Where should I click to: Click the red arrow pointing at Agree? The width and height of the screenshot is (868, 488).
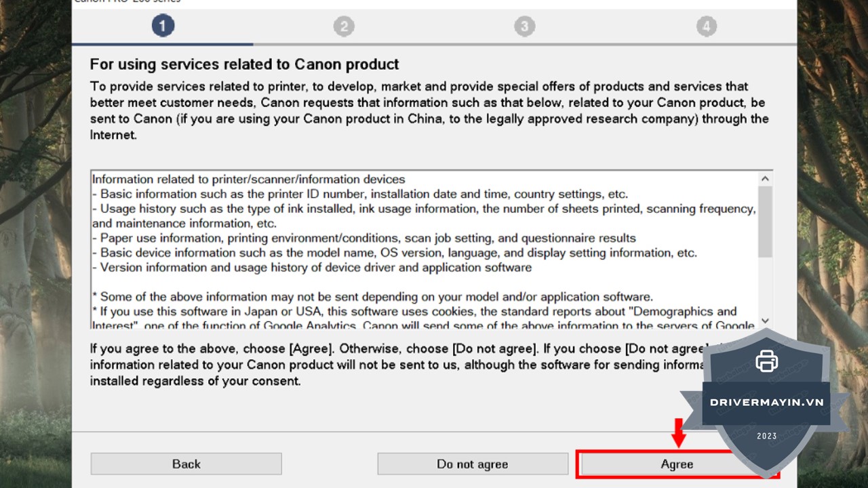(678, 434)
